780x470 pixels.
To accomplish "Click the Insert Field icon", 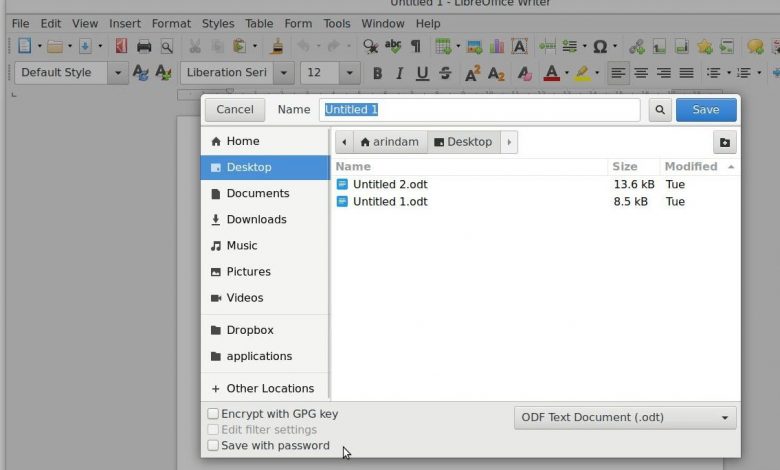I will point(569,46).
